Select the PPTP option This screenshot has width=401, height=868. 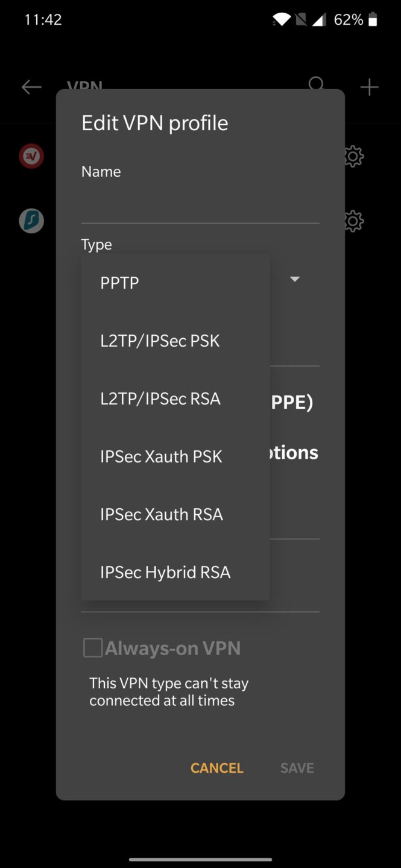(119, 282)
